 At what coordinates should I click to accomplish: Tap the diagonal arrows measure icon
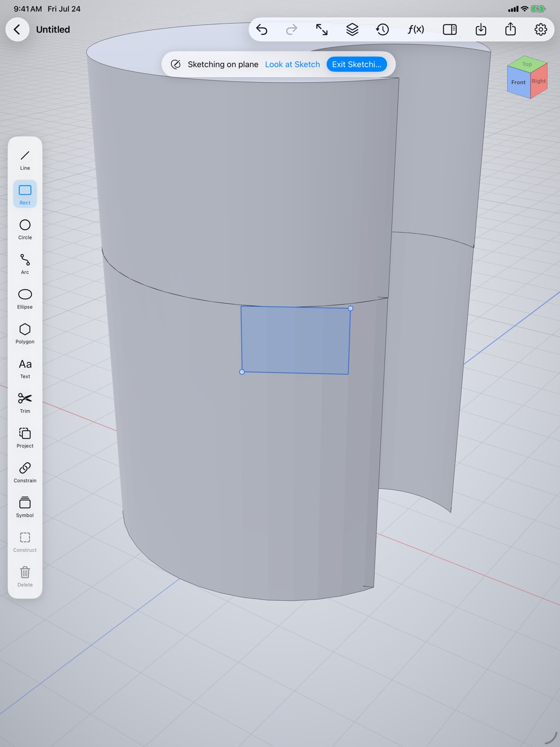pyautogui.click(x=322, y=29)
